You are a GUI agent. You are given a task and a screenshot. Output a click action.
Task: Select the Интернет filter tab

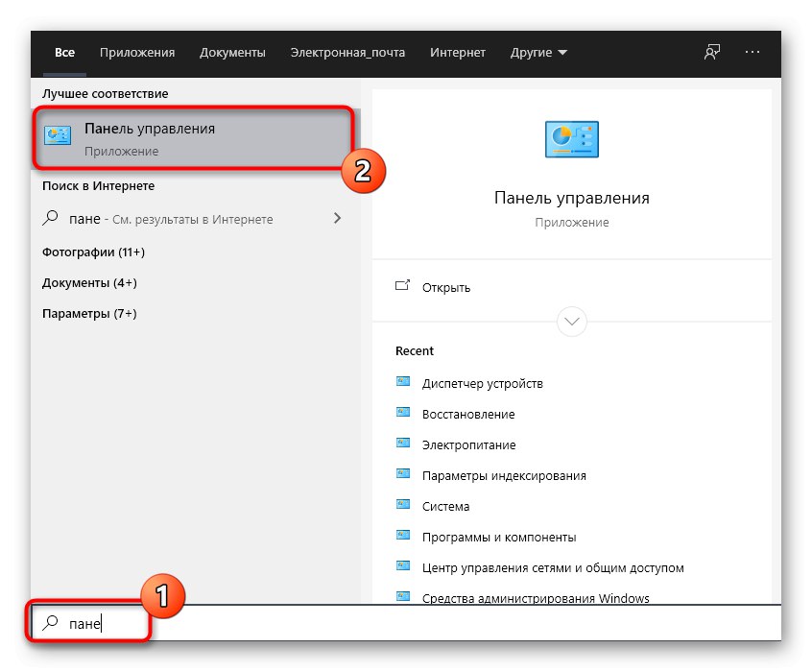[x=458, y=52]
